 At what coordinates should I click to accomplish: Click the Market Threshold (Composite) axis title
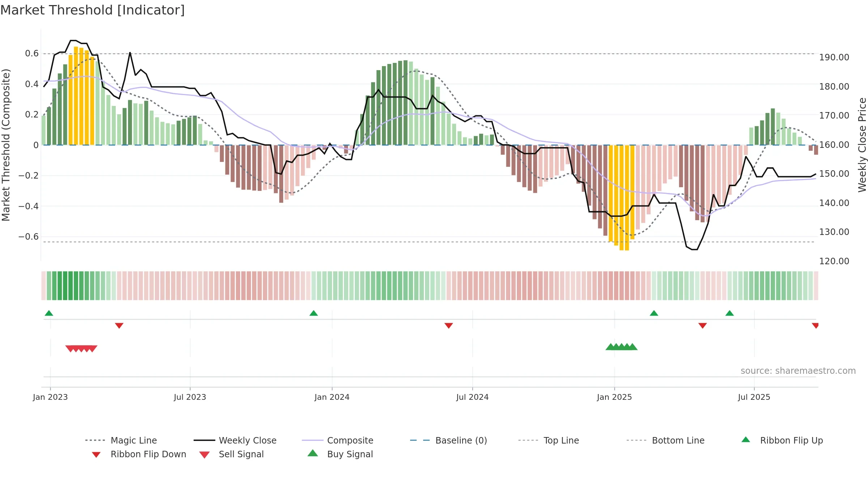(6, 145)
